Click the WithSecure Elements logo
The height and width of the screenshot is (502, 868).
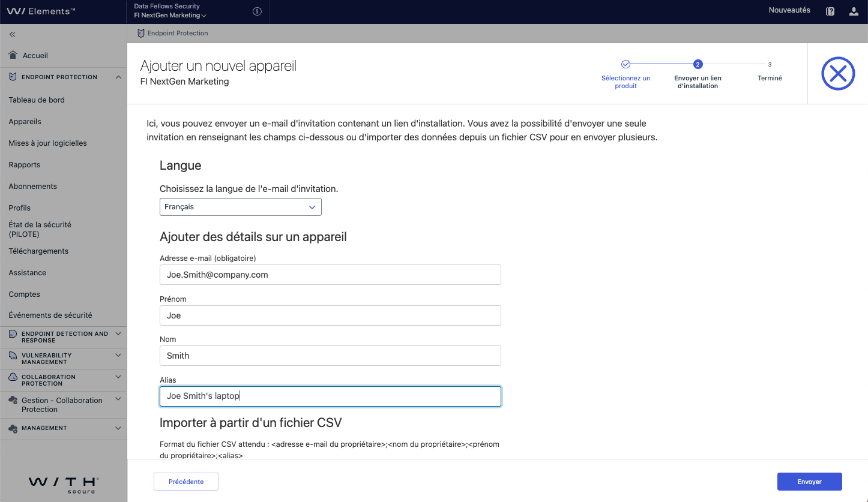tap(41, 11)
